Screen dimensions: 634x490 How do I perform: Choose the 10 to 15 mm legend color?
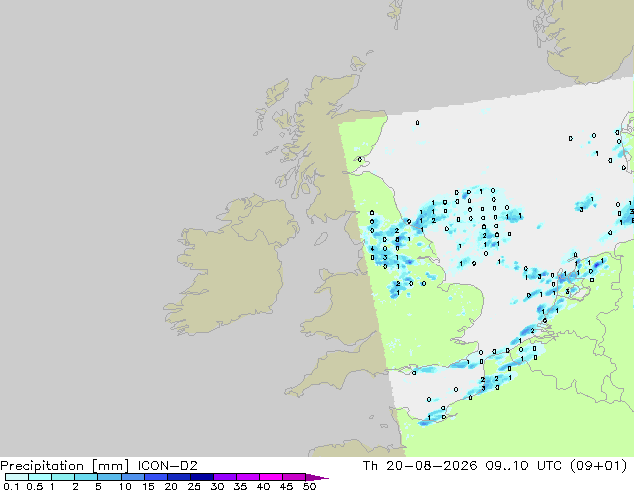coord(132,477)
